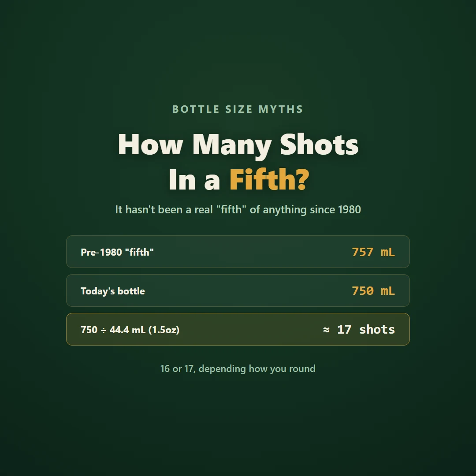Click the subtitle about 1980
476x476 pixels.
(x=238, y=209)
